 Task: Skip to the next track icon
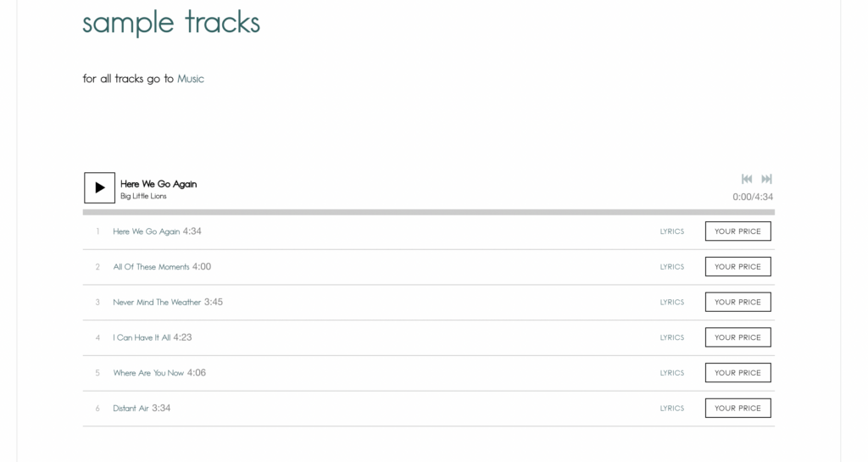click(766, 179)
